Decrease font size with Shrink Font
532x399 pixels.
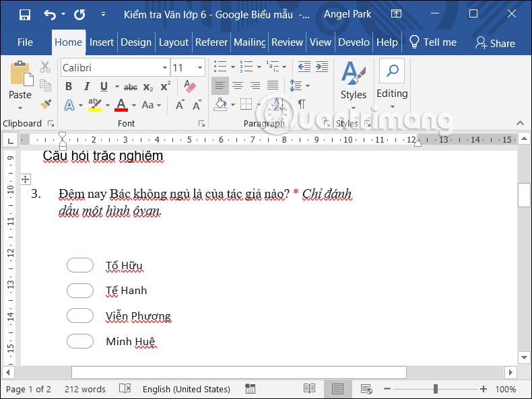tap(197, 105)
